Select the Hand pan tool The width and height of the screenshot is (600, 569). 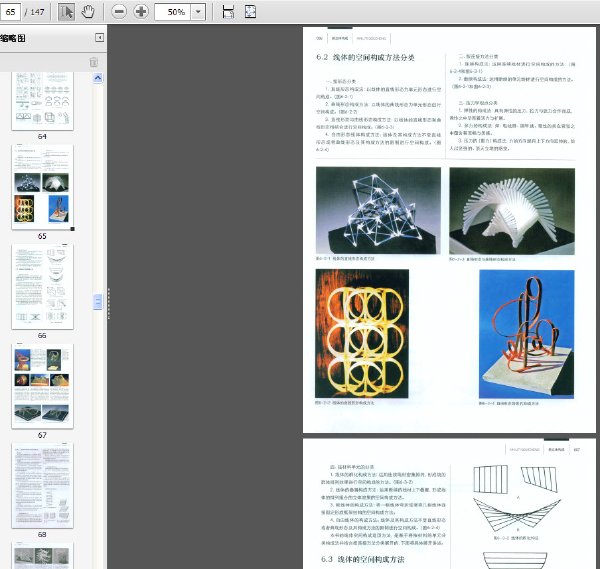[x=88, y=12]
